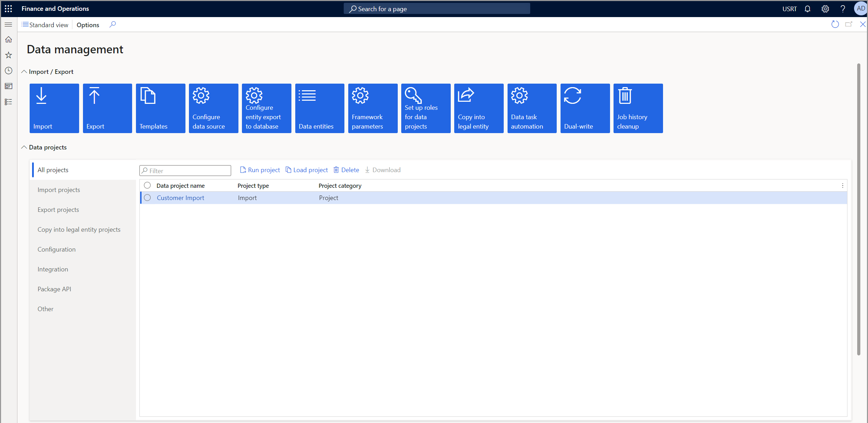Click the notifications bell icon
868x423 pixels.
807,9
